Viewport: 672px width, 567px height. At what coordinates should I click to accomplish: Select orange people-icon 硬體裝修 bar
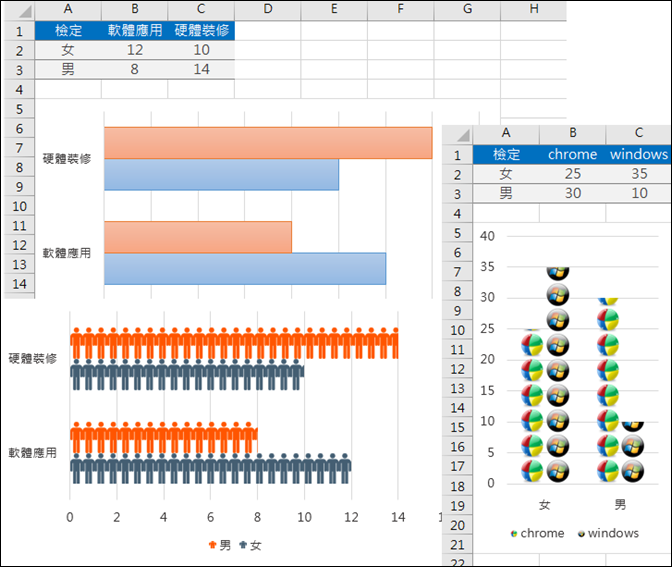234,343
